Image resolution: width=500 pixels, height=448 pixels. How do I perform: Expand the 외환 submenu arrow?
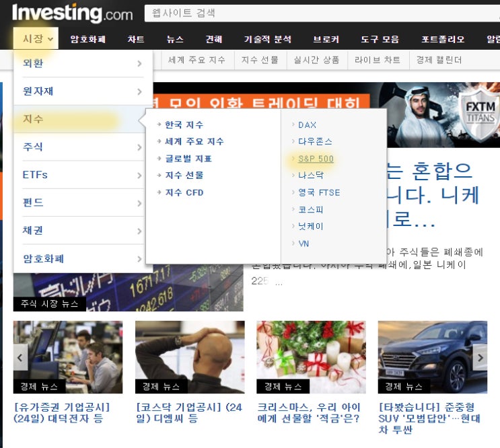point(139,63)
